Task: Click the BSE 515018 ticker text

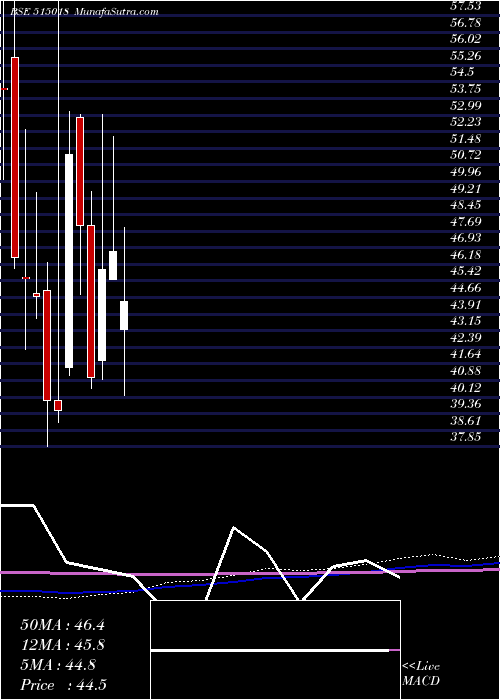Action: click(39, 12)
